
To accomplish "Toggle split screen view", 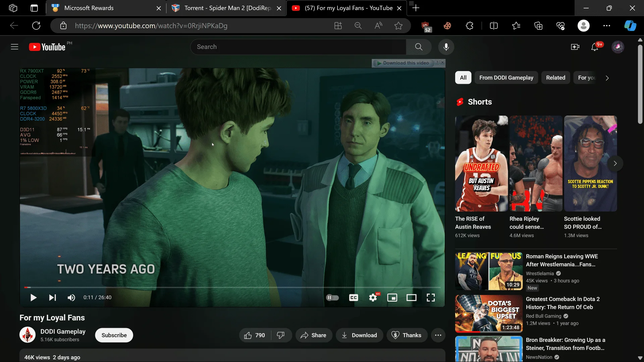I will point(494,26).
